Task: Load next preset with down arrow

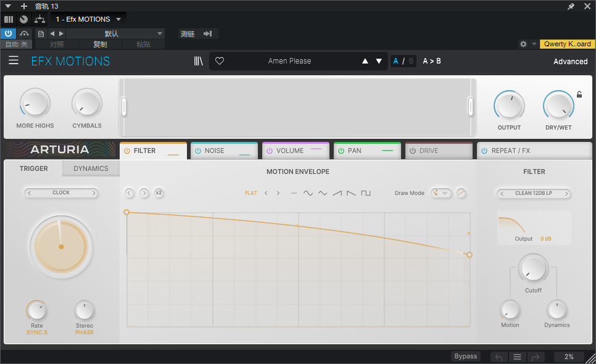Action: coord(379,61)
